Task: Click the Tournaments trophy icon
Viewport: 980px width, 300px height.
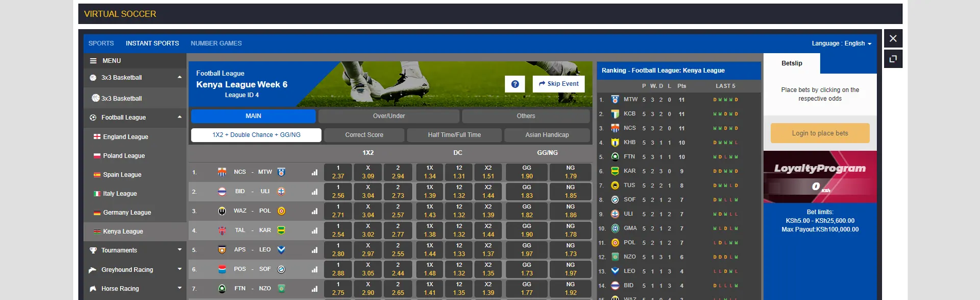Action: [x=93, y=250]
